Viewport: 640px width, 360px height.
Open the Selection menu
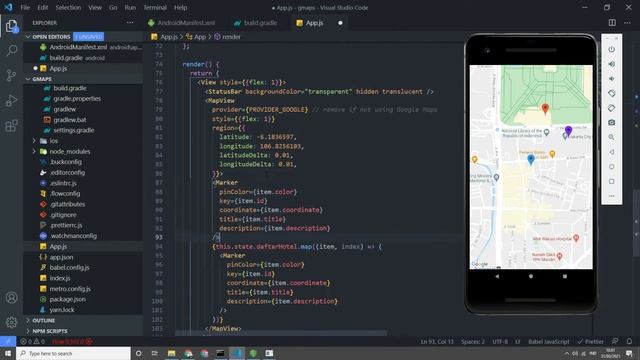point(68,7)
